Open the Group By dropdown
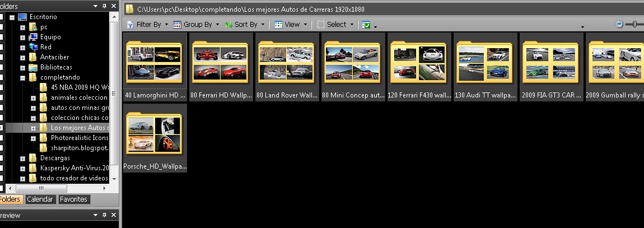The image size is (644, 228). [x=196, y=25]
